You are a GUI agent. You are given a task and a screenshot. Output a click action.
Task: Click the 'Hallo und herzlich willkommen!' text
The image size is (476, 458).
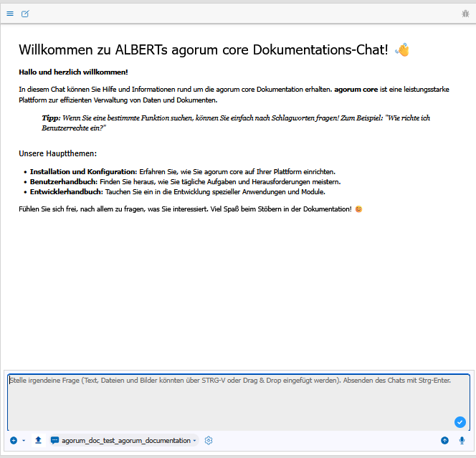[73, 72]
